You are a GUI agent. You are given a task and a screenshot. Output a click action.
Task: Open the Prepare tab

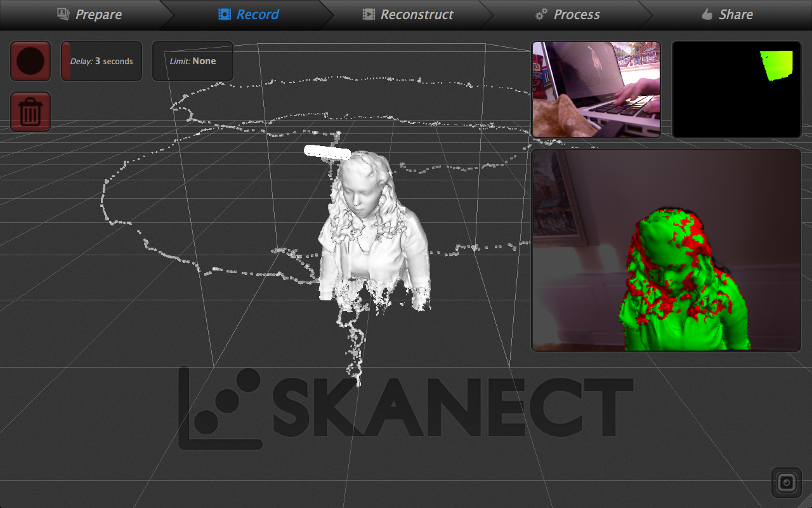(x=89, y=14)
